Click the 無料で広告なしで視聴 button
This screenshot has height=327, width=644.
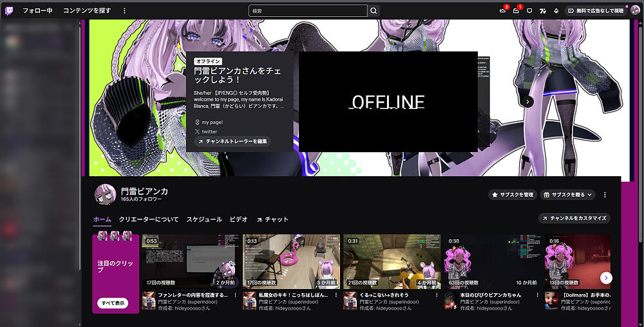tap(596, 11)
